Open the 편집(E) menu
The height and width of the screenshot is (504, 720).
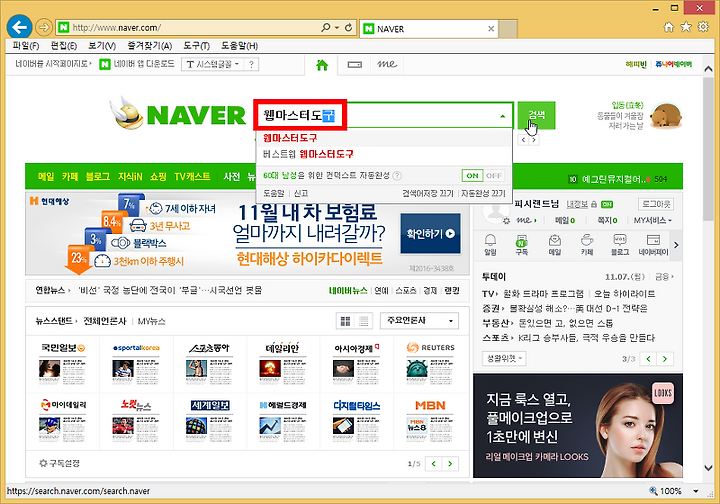(63, 45)
